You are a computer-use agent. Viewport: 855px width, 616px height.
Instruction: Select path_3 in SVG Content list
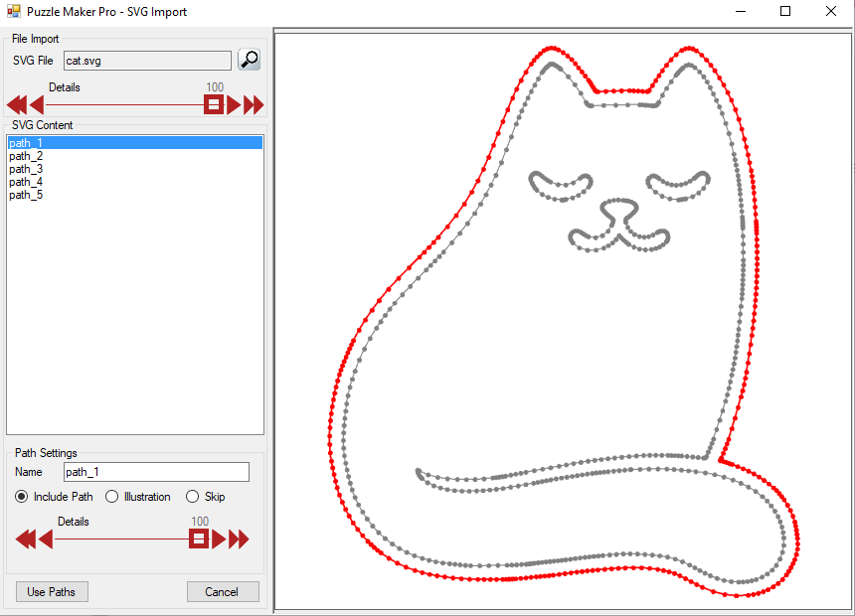[x=135, y=169]
